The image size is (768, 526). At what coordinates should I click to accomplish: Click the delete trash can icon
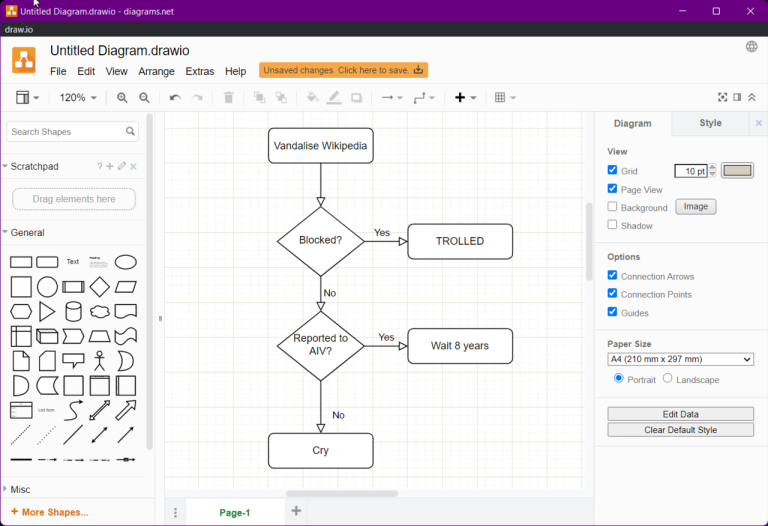tap(228, 98)
